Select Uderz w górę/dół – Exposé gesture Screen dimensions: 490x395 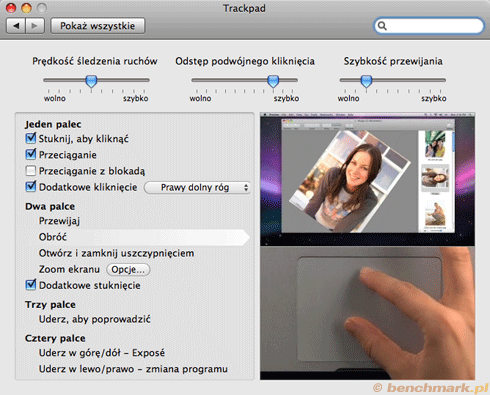point(102,353)
